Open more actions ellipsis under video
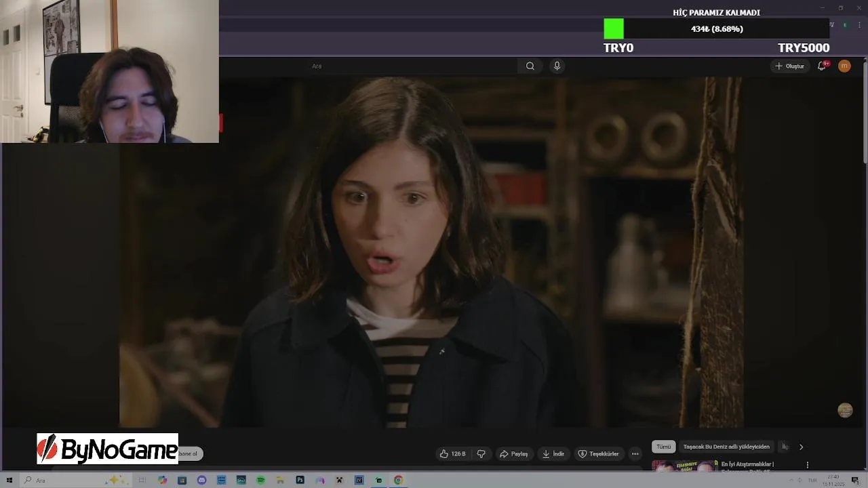Screen dimensions: 868x488 pos(635,453)
